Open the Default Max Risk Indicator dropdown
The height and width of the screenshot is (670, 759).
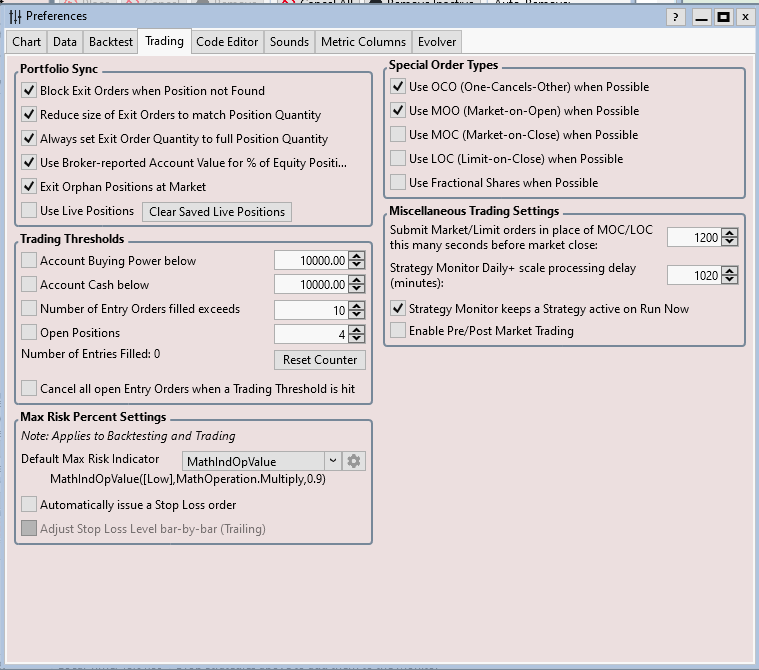[x=332, y=461]
